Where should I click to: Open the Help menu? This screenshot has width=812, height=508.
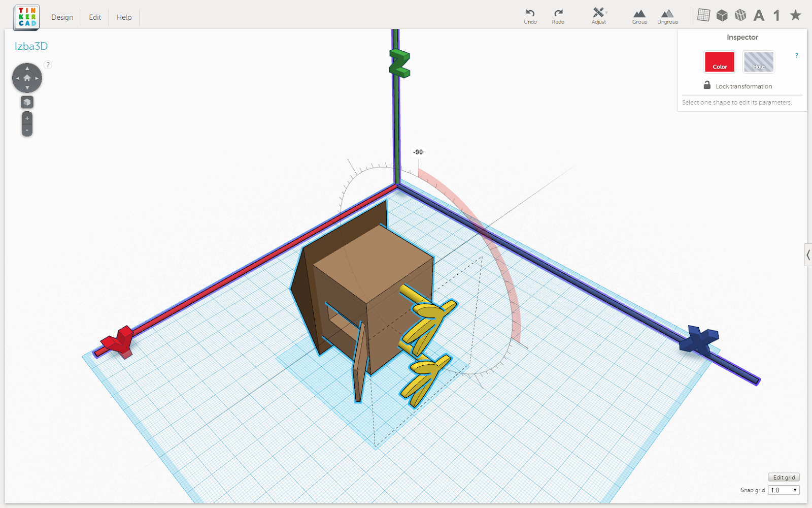(124, 17)
